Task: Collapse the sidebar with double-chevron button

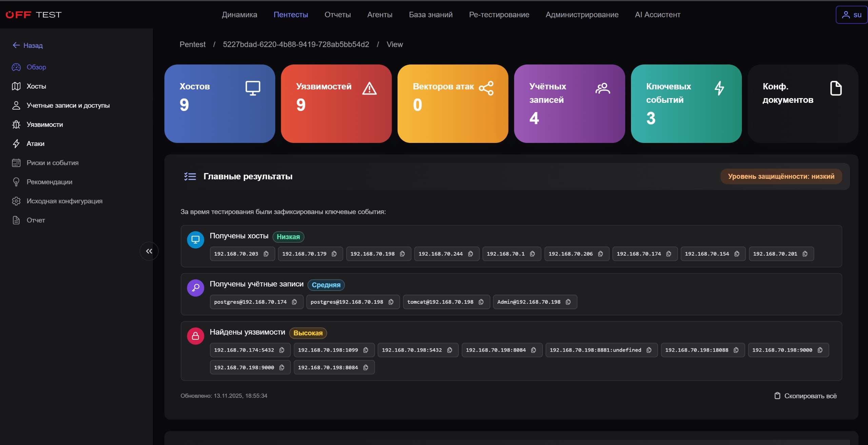Action: coord(149,251)
